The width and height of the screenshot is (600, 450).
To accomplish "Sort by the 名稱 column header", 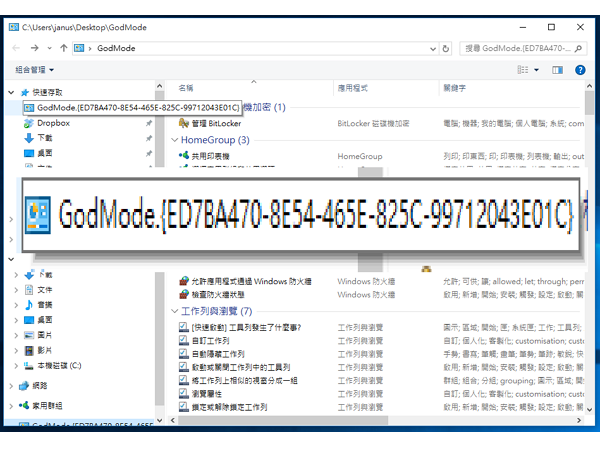I will (186, 88).
